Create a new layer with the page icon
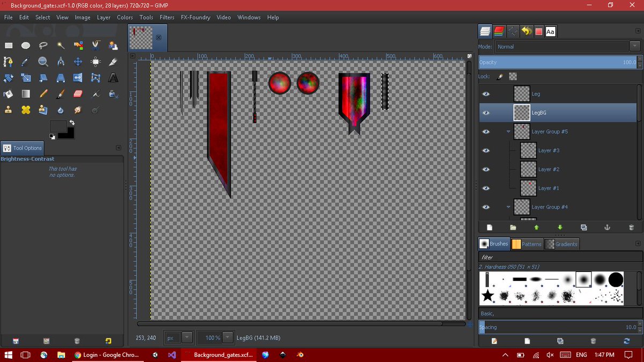 coord(489,227)
